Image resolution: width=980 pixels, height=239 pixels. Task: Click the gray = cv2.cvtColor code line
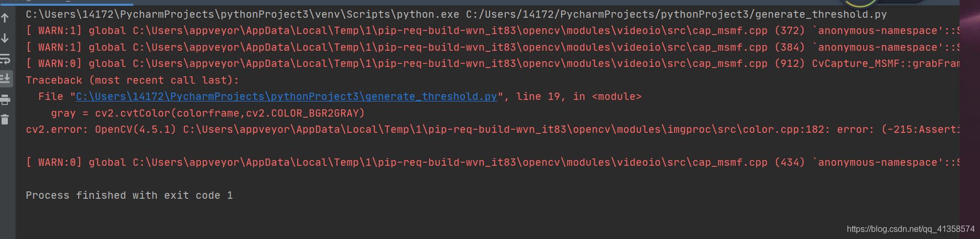point(208,113)
